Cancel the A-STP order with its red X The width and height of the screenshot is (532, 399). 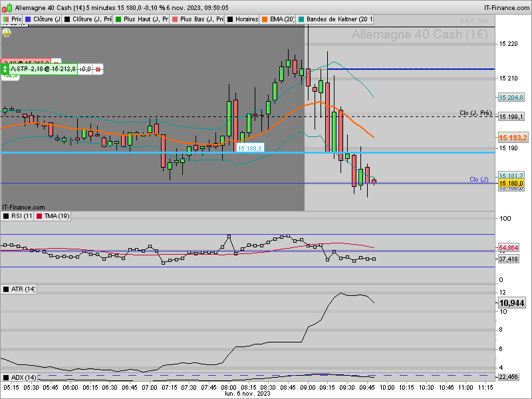(x=98, y=69)
